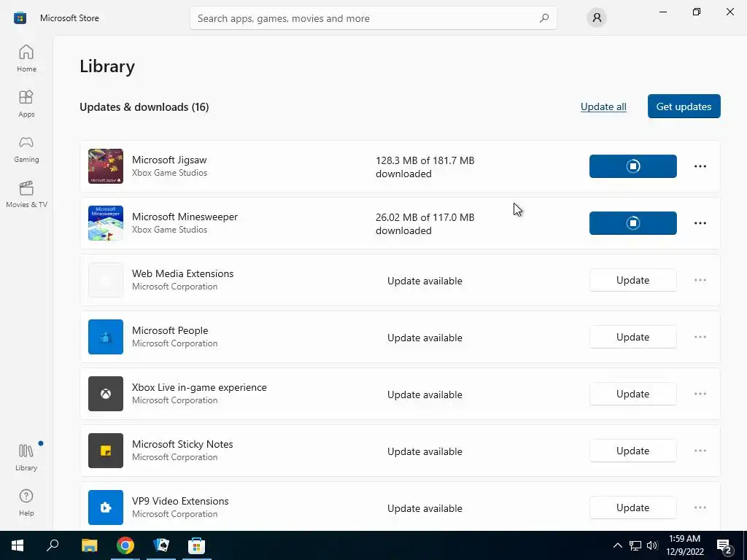This screenshot has height=560, width=747.
Task: Update Xbox Live in-game experience
Action: 632,394
